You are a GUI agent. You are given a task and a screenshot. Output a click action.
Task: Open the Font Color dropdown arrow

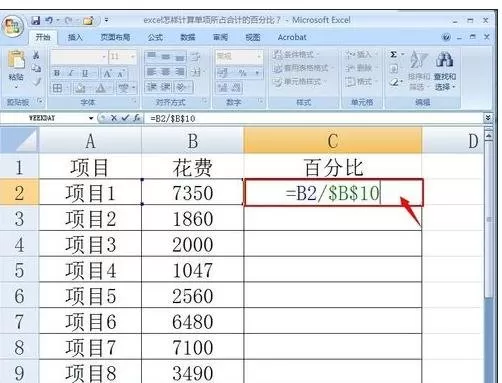pos(109,88)
